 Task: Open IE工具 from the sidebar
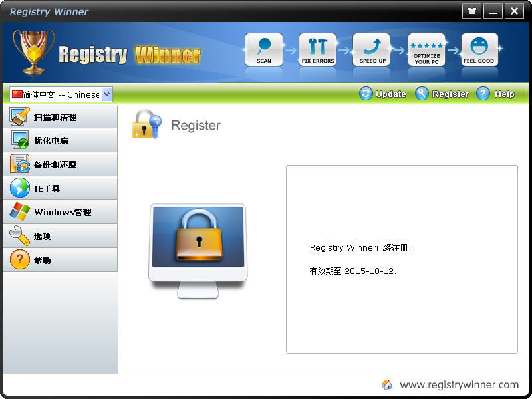[x=60, y=188]
